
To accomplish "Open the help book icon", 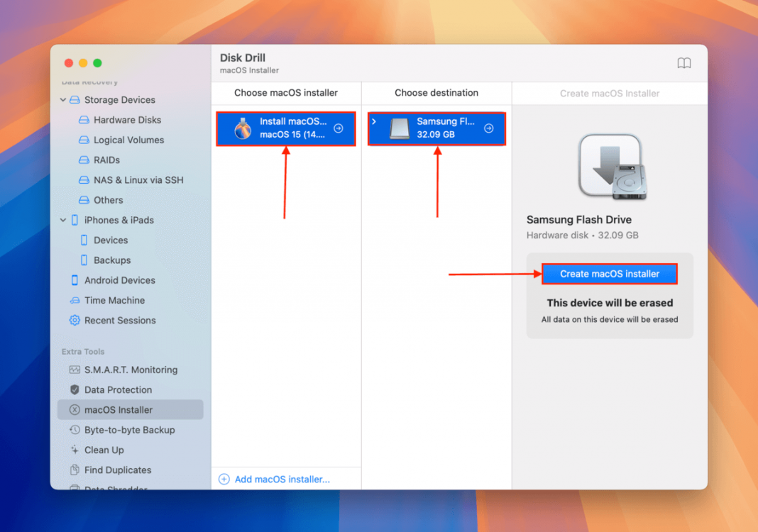I will (x=683, y=63).
